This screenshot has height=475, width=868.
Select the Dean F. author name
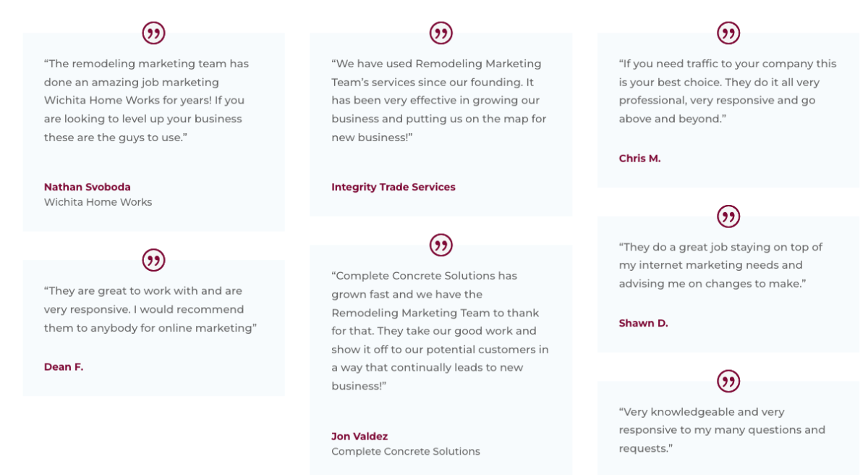pyautogui.click(x=64, y=366)
